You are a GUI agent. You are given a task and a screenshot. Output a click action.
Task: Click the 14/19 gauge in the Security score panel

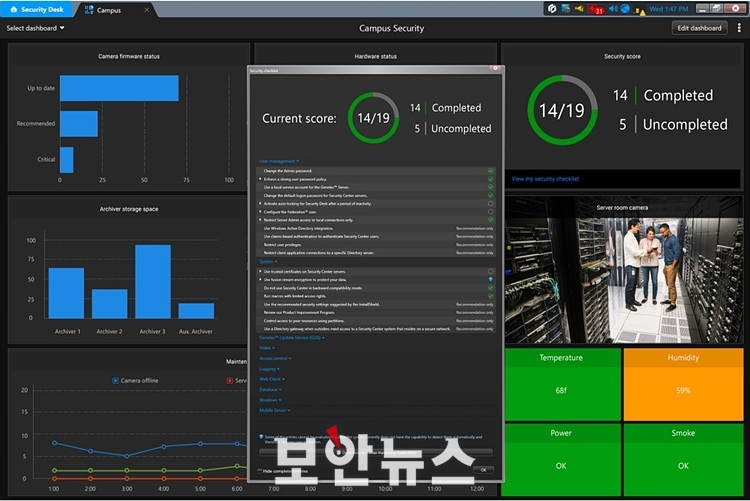click(562, 110)
